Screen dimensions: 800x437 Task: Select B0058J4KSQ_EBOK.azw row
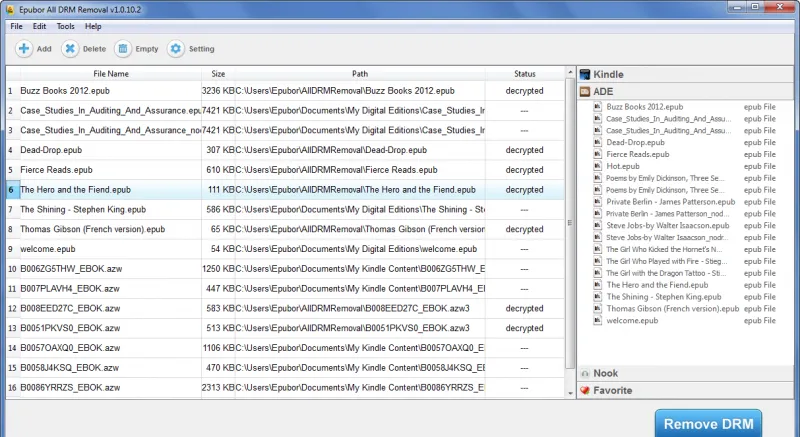[x=285, y=368]
